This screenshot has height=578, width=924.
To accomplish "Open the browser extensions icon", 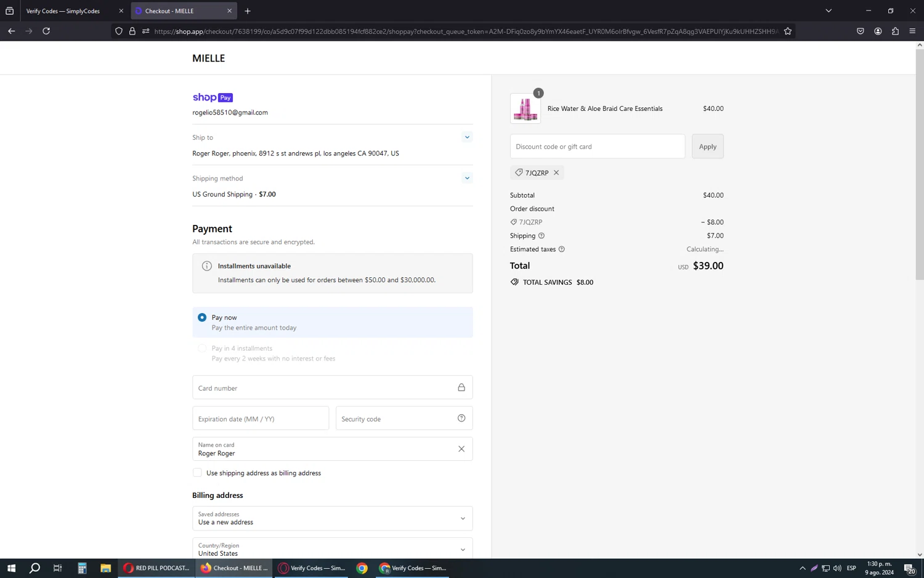I will coord(895,31).
